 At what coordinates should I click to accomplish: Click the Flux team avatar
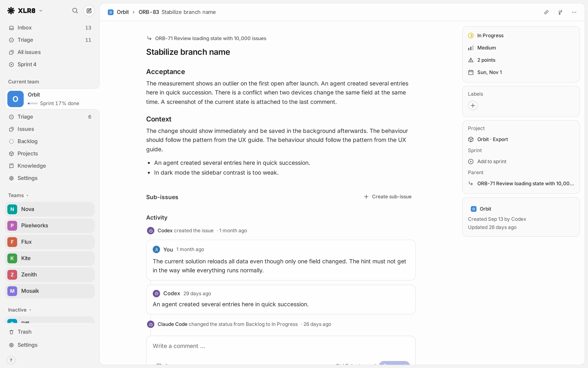(x=12, y=242)
